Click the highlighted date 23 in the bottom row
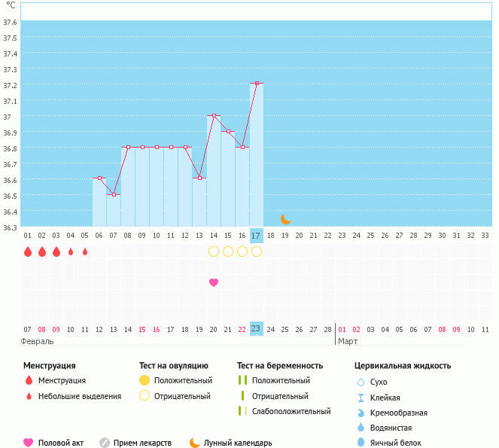 point(257,329)
